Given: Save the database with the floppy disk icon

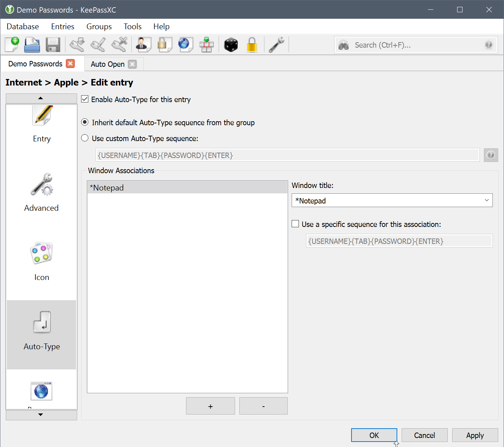Looking at the screenshot, I should tap(53, 44).
